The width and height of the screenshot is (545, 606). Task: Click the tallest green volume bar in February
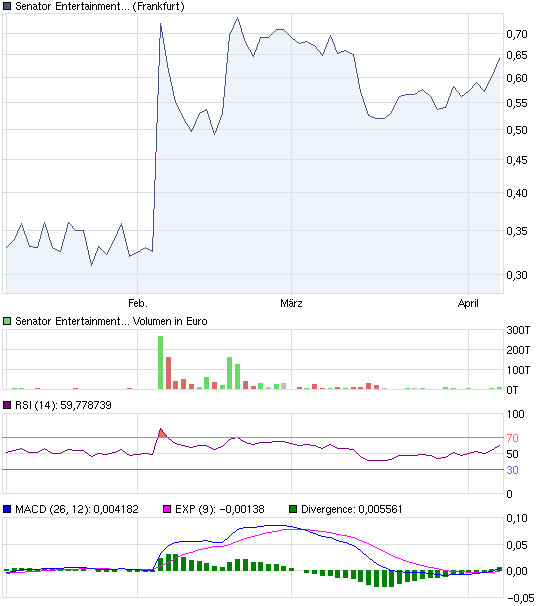tap(160, 363)
